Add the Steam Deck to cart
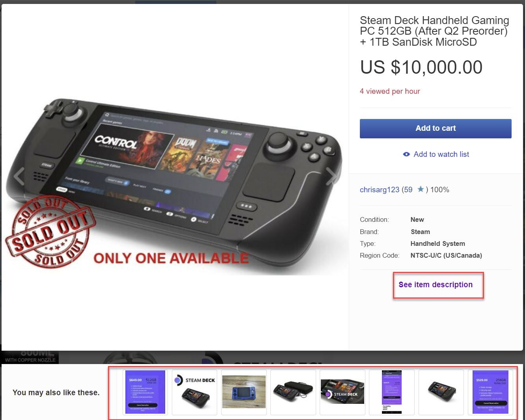The width and height of the screenshot is (525, 420). 436,128
